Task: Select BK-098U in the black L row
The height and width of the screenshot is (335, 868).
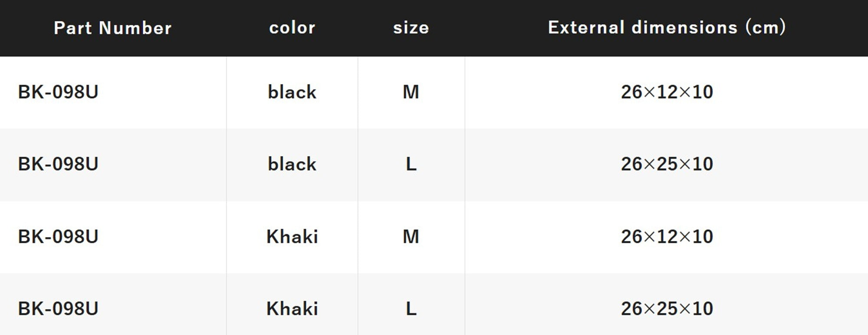Action: coord(58,164)
